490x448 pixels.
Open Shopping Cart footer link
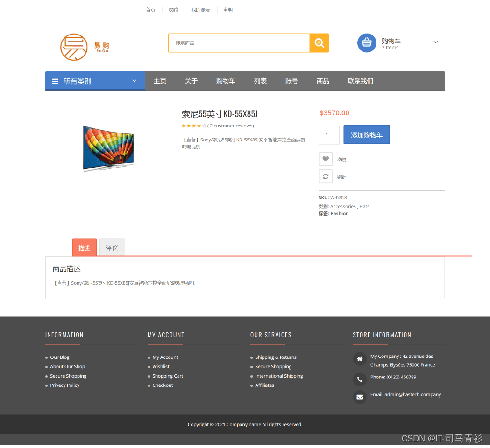coord(168,376)
